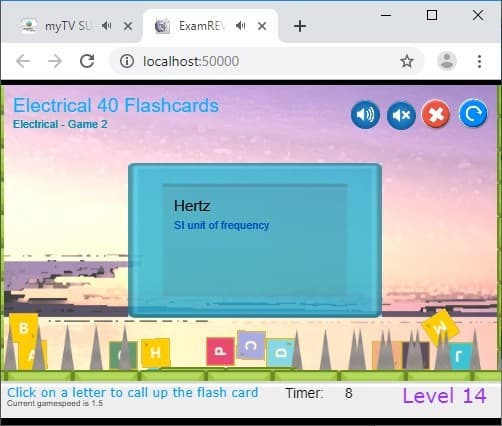Bookmark this page with the star icon
This screenshot has height=426, width=502.
(x=407, y=61)
